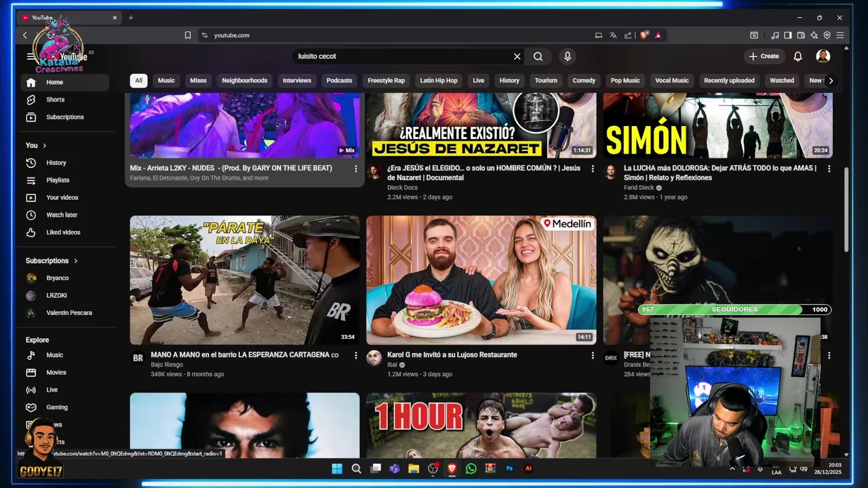
Task: Toggle the Brave sidebar panel
Action: [787, 35]
